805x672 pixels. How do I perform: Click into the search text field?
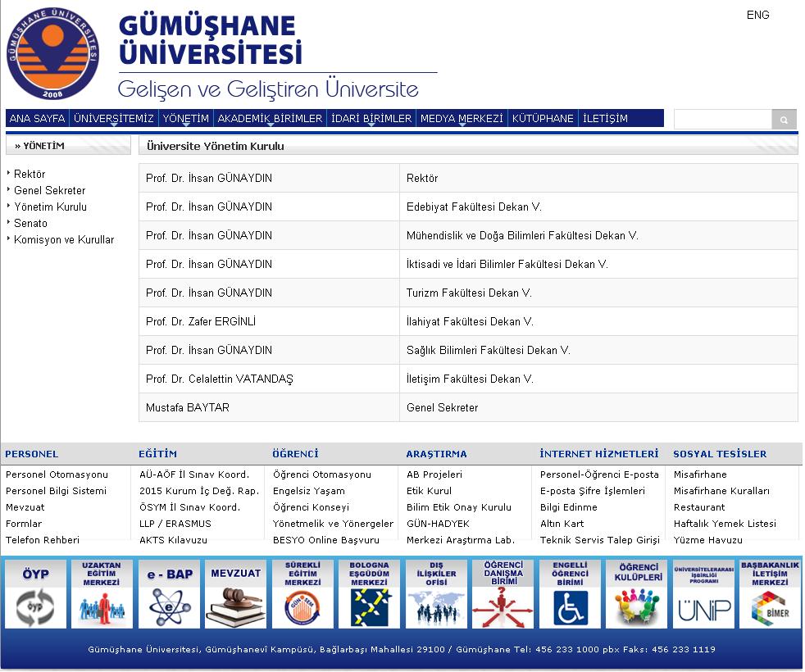[722, 120]
